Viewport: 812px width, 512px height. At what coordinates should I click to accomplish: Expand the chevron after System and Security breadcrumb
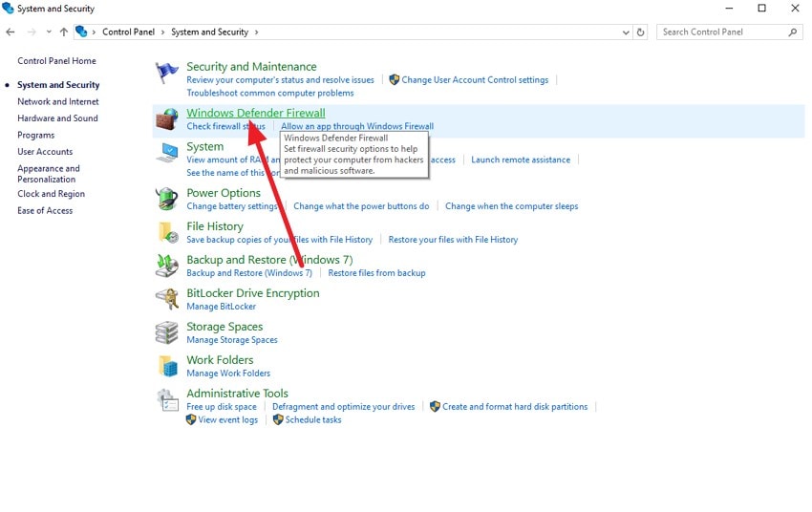pyautogui.click(x=256, y=32)
